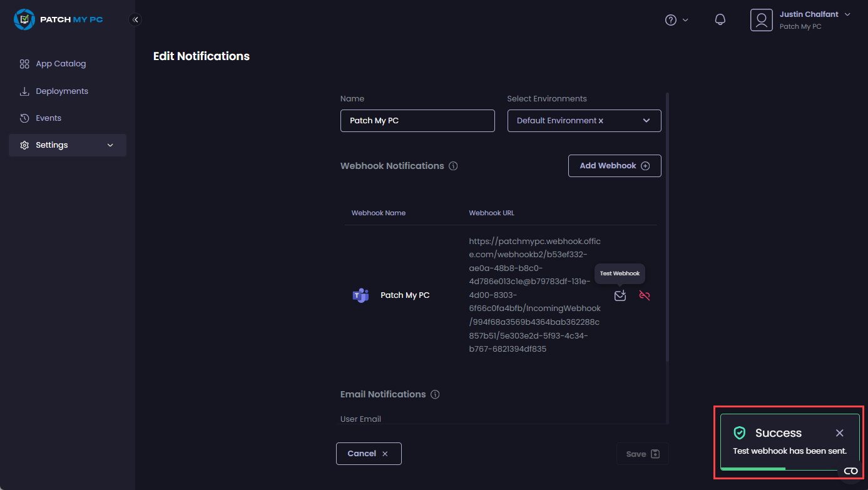Open the help question mark dropdown
868x490 pixels.
676,20
